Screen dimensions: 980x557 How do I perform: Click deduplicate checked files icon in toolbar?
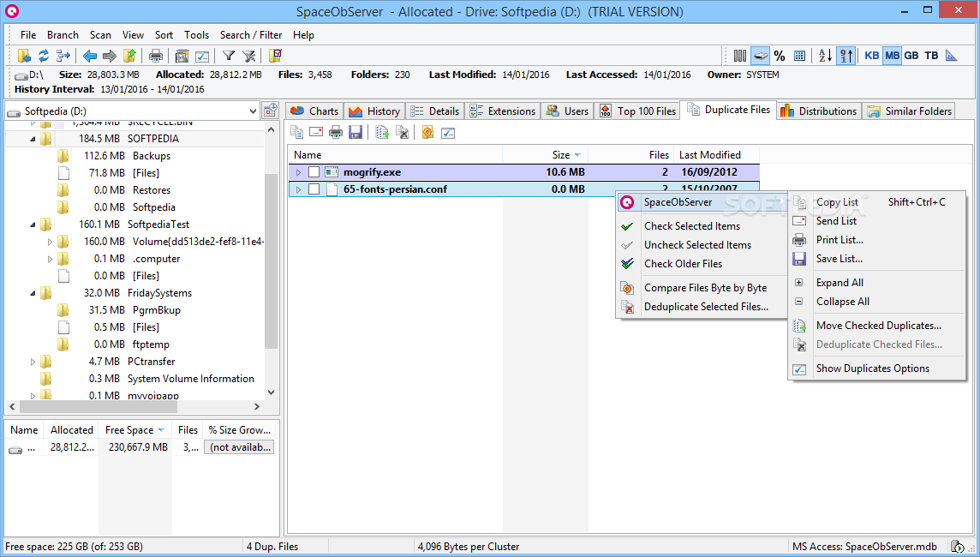[x=402, y=133]
